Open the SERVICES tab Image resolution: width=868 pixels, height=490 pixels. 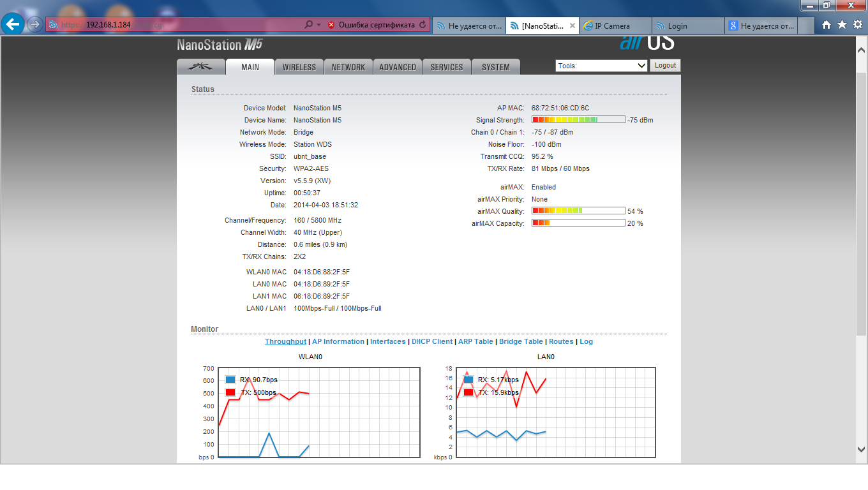[447, 67]
